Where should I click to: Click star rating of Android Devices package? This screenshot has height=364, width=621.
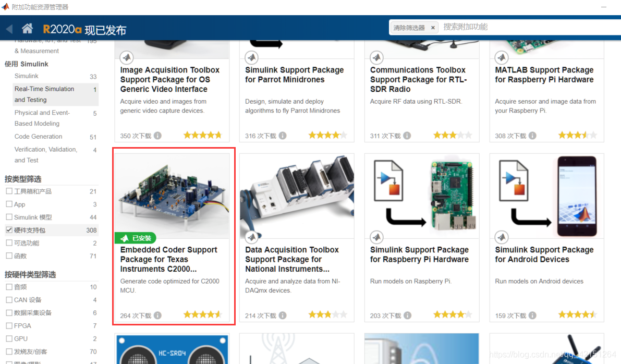tap(577, 314)
